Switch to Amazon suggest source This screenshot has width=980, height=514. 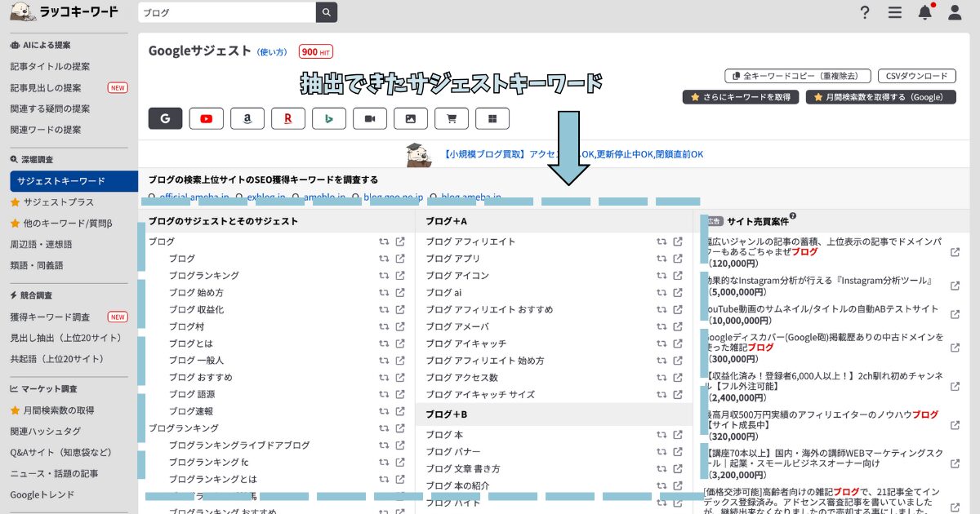pos(247,118)
